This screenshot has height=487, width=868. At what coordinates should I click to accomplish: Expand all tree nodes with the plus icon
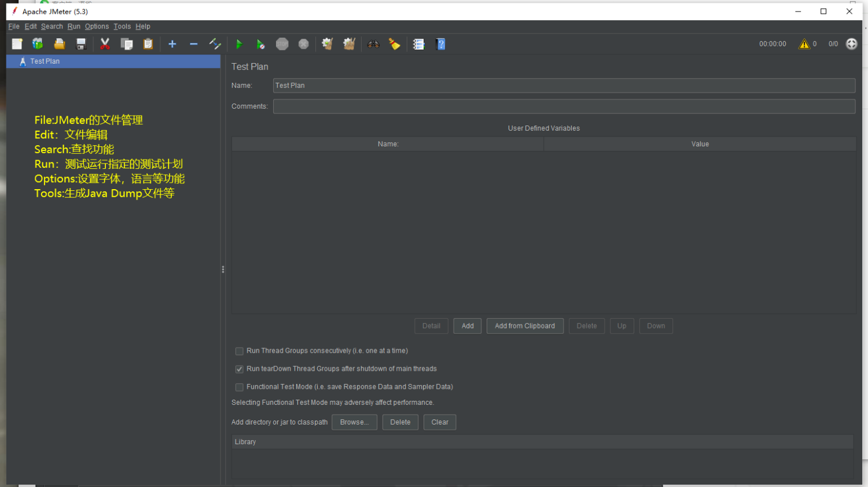coord(172,44)
